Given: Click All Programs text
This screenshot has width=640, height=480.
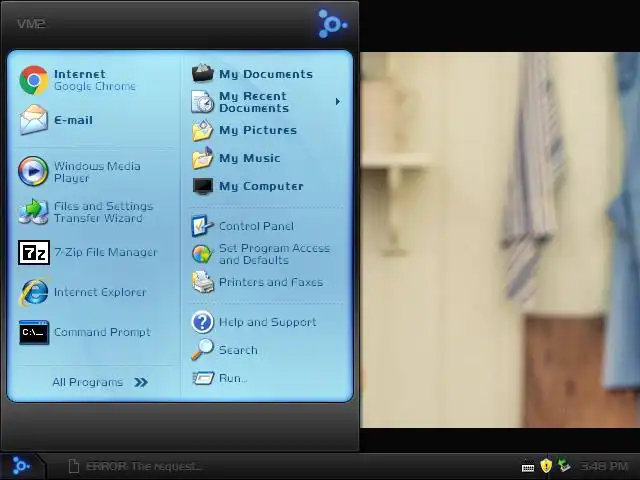Looking at the screenshot, I should (87, 382).
